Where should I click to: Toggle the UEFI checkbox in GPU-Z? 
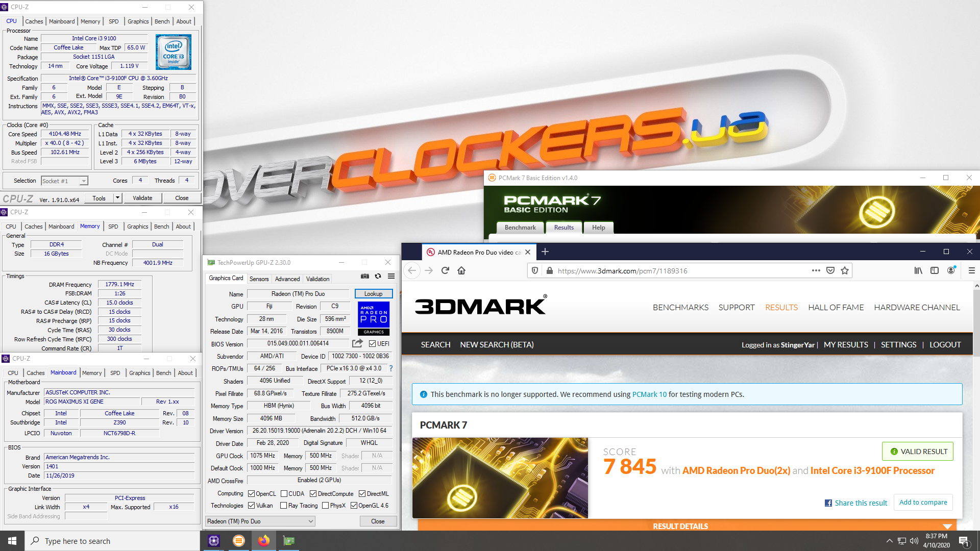coord(372,343)
